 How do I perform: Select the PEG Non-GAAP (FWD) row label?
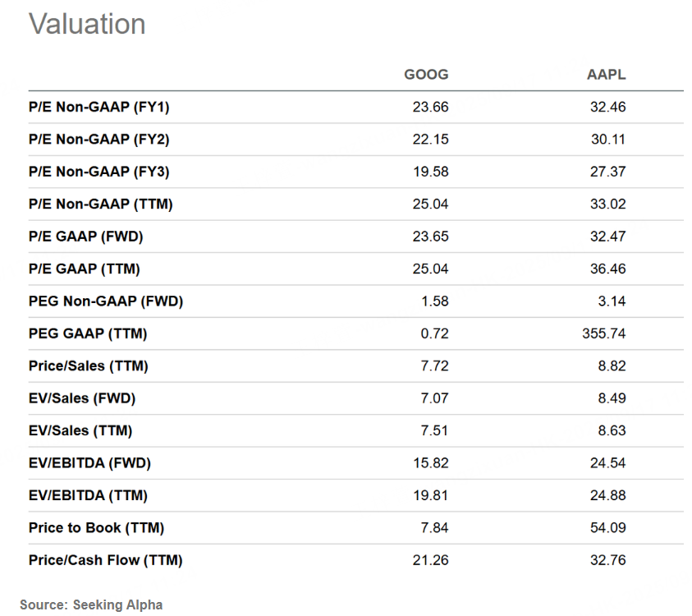[x=106, y=301]
